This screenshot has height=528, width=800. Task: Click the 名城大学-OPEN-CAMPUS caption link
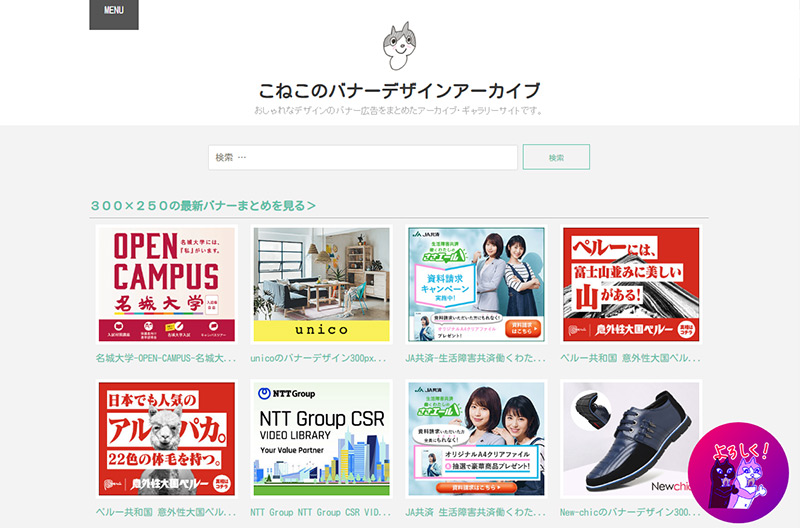(166, 358)
